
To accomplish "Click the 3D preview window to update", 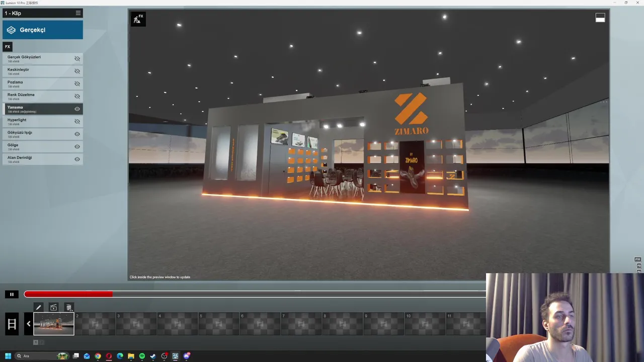I will coord(368,146).
